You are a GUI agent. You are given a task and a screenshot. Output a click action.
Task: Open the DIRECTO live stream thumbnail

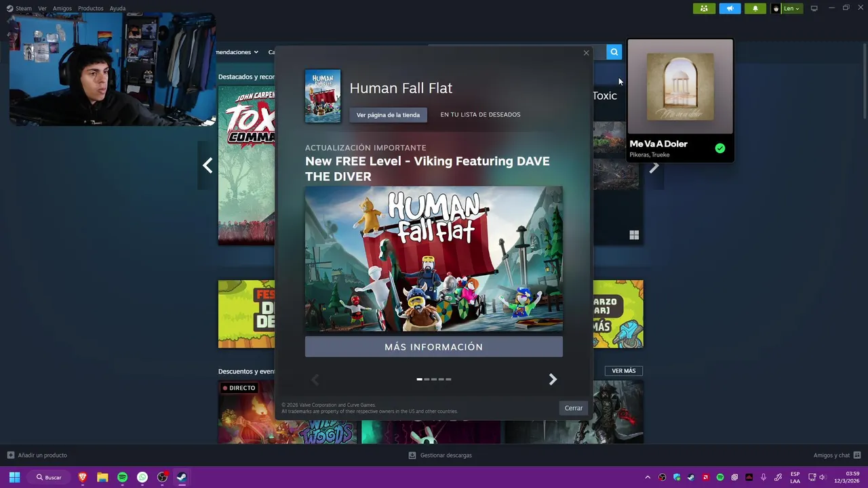tap(287, 412)
